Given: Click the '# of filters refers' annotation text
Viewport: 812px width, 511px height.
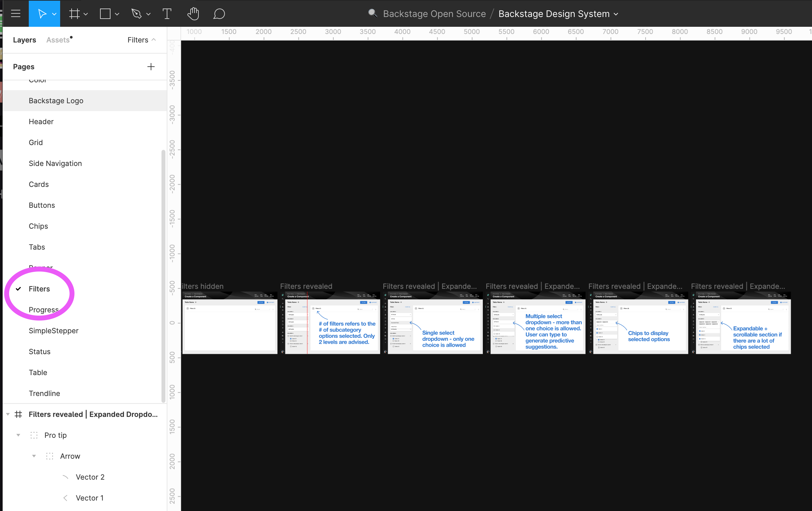Looking at the screenshot, I should point(347,333).
